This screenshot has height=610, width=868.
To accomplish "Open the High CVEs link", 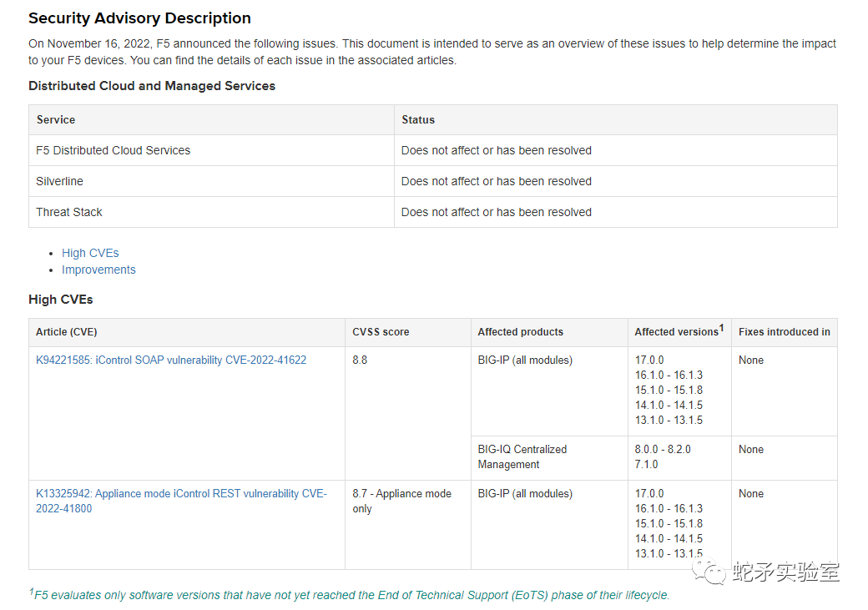I will [x=89, y=253].
